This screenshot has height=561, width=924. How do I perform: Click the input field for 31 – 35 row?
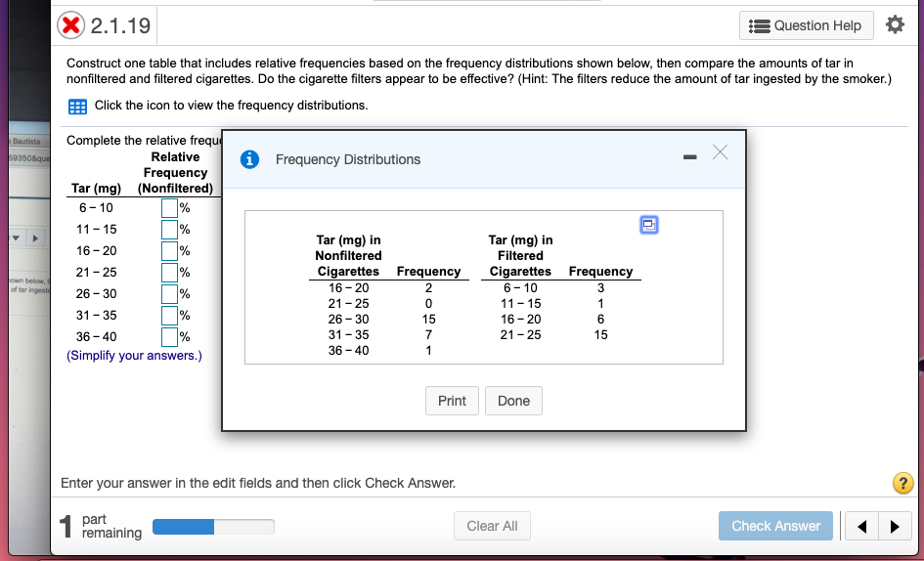click(x=170, y=316)
